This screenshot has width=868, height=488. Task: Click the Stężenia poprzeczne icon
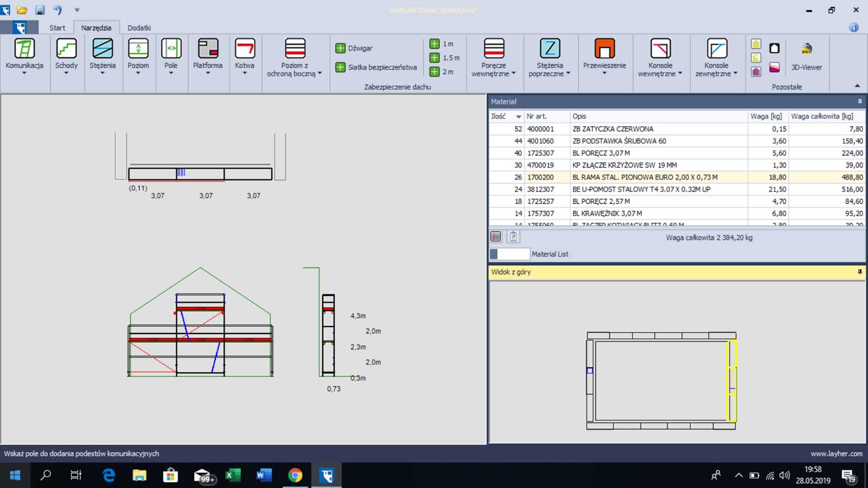coord(550,49)
